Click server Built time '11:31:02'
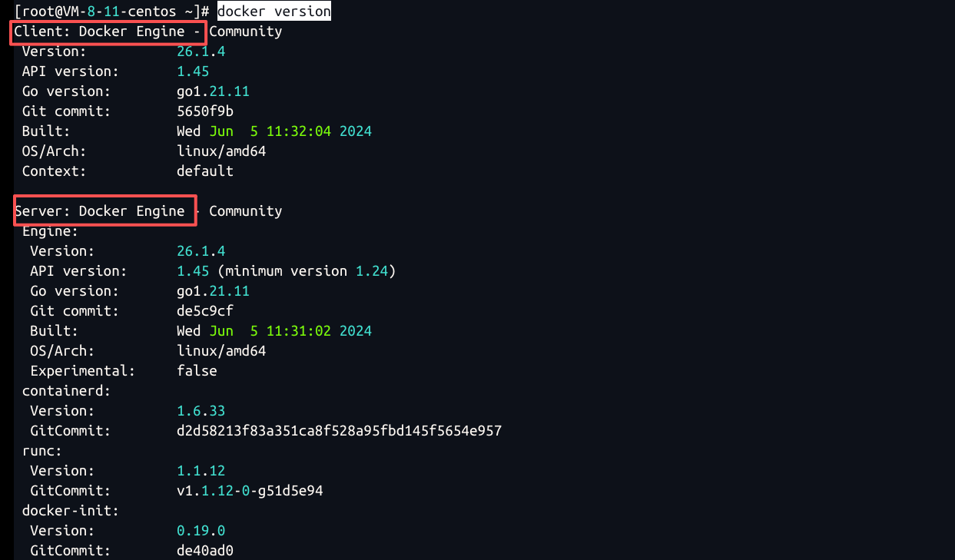Image resolution: width=955 pixels, height=560 pixels. click(x=299, y=331)
